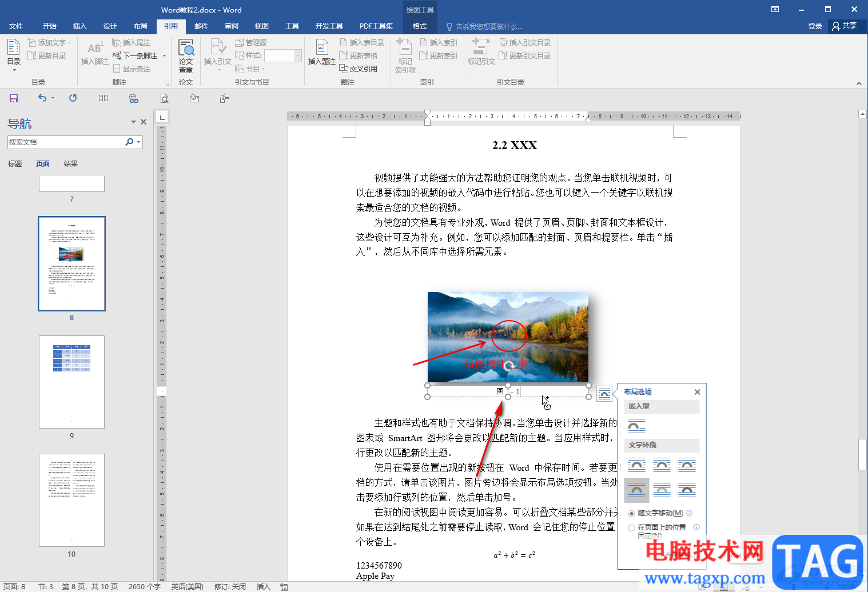Click page 9 thumbnail in navigation pane

click(71, 382)
